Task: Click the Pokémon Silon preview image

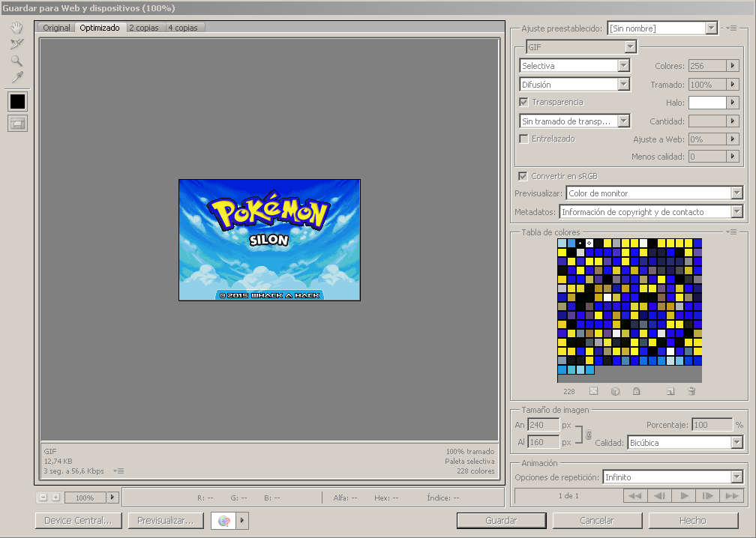Action: 269,240
